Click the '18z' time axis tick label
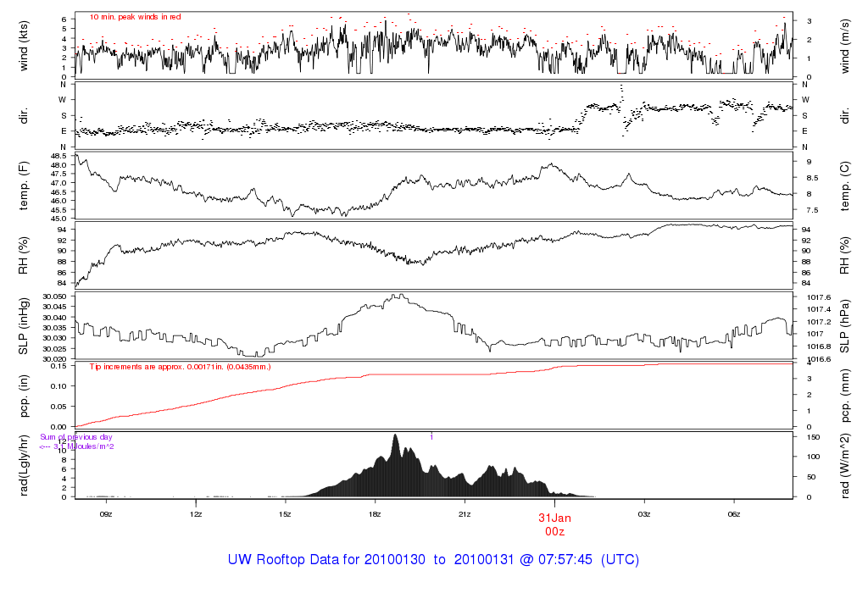 coord(375,514)
